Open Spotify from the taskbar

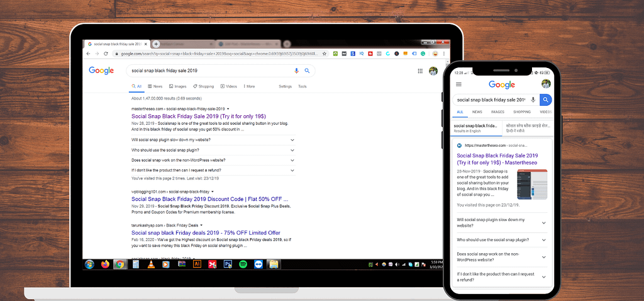[x=243, y=264]
